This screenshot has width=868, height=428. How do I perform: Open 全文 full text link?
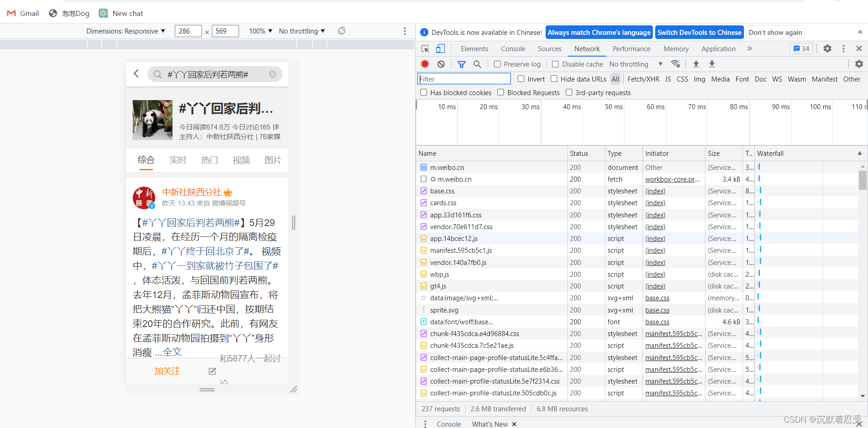(172, 352)
